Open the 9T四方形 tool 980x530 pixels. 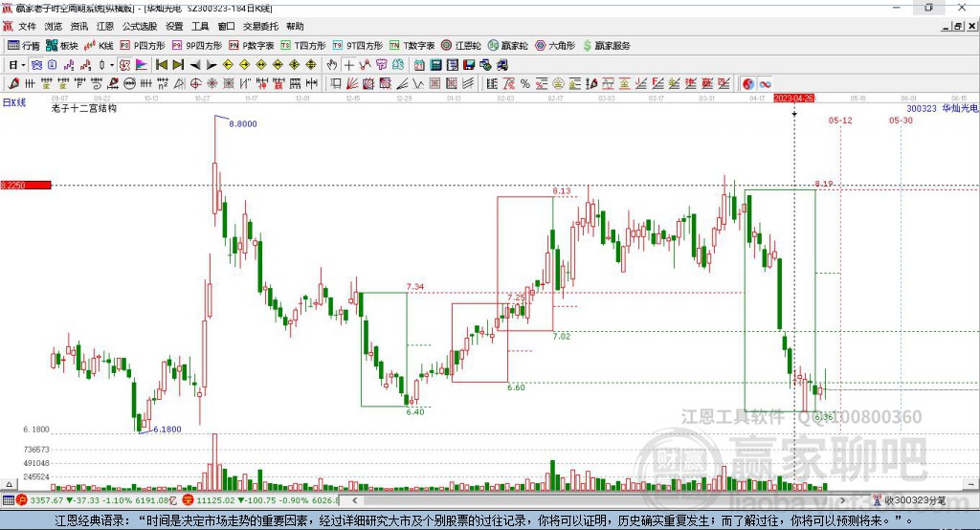coord(358,45)
